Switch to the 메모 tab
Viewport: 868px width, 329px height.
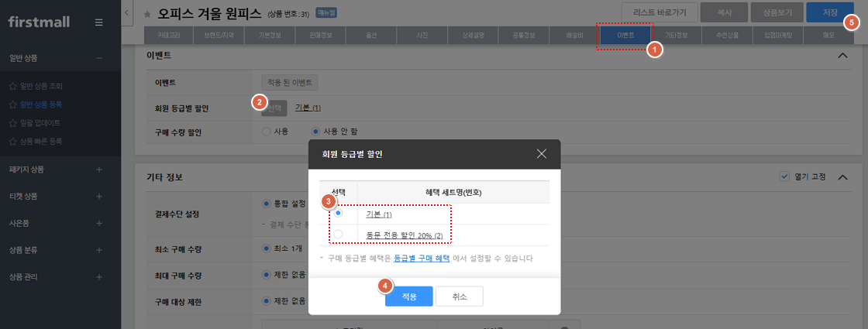[x=828, y=35]
